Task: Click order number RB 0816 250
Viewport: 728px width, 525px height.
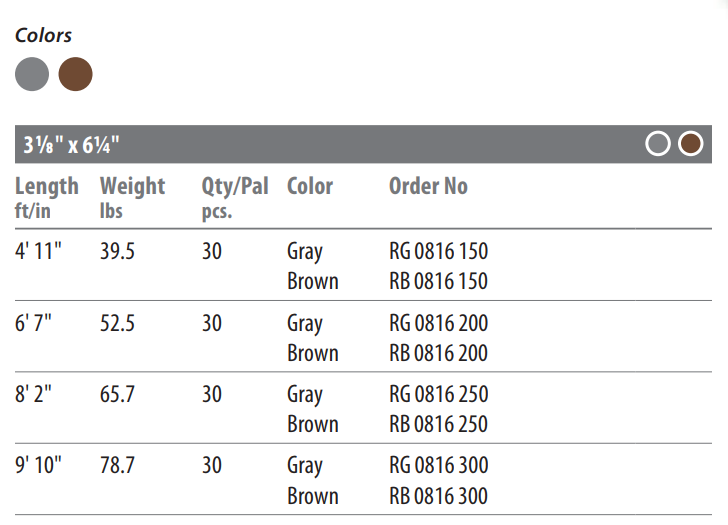Action: coord(438,424)
